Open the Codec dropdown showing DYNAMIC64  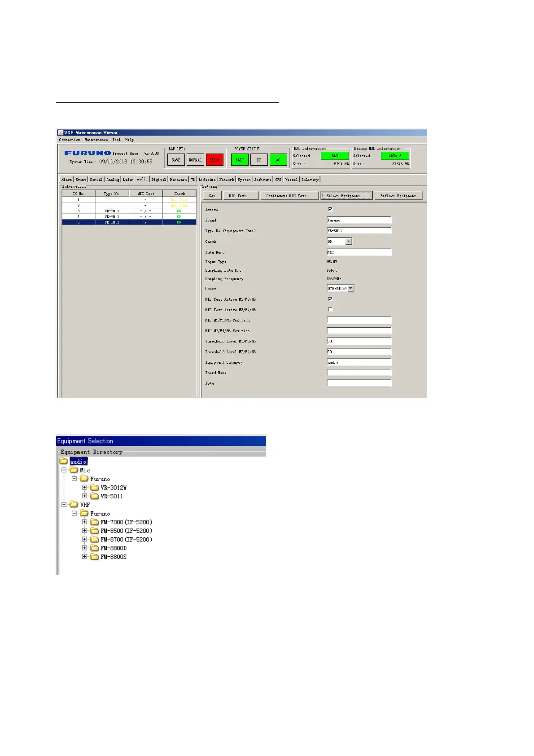pos(351,288)
